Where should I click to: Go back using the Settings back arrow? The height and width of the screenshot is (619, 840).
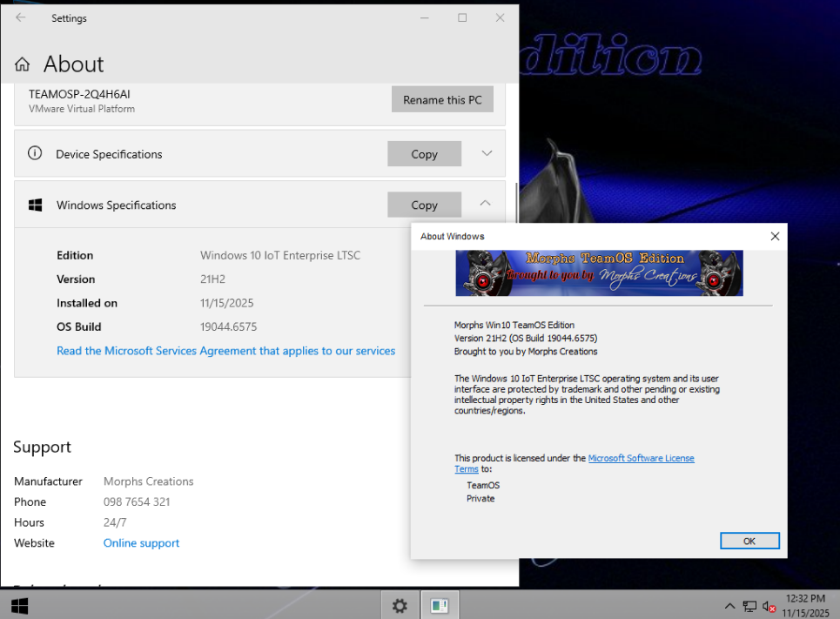(x=21, y=17)
